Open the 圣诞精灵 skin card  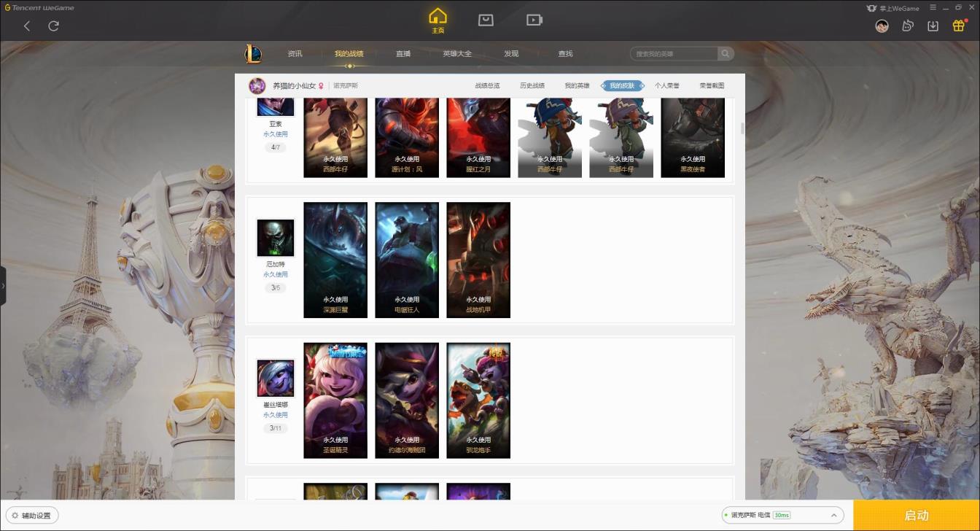[335, 400]
